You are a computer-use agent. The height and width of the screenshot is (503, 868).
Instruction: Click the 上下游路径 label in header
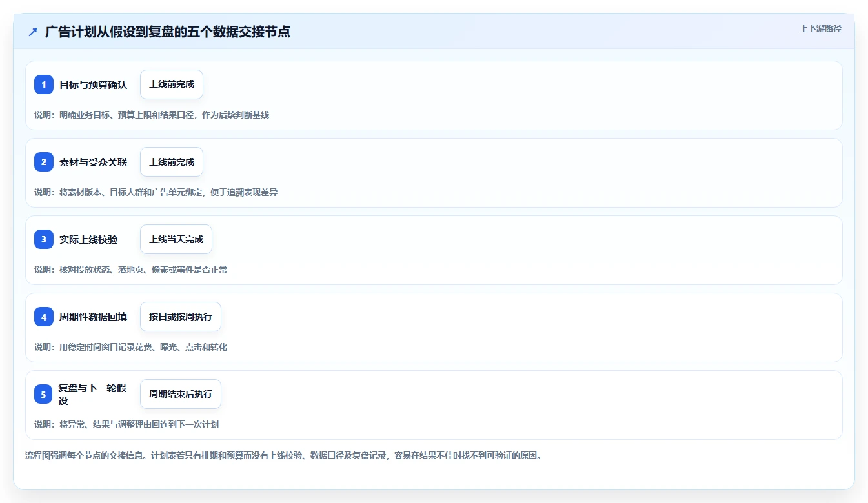pos(820,28)
